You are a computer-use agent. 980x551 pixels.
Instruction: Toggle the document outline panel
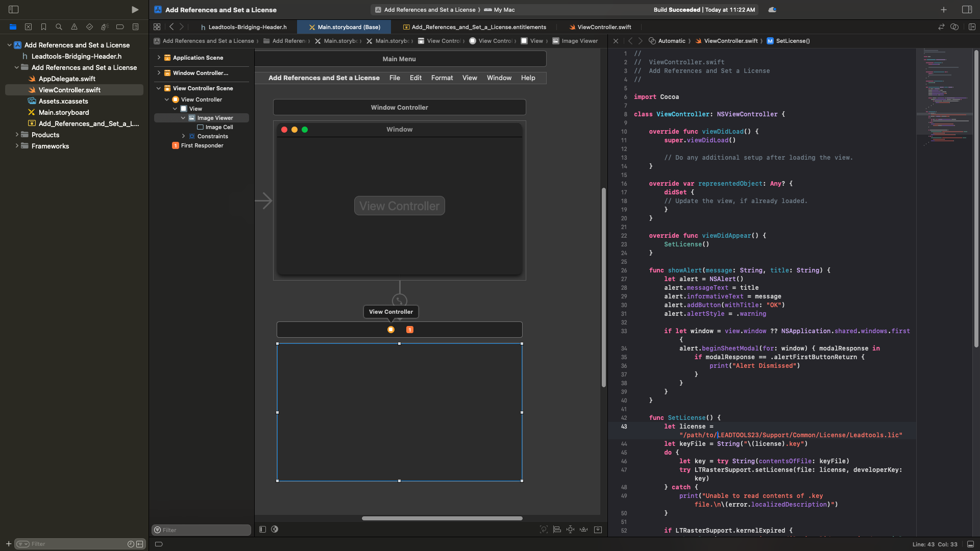(262, 530)
